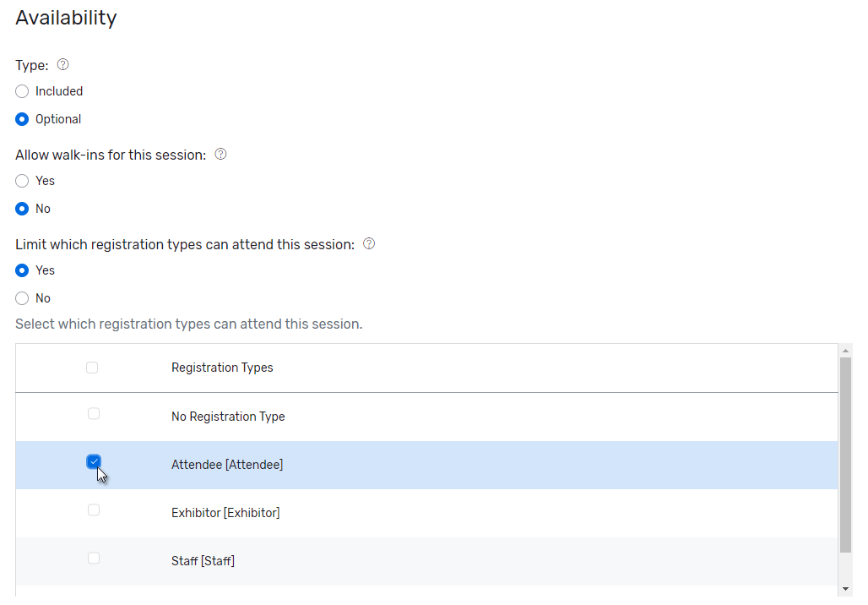Enable the Exhibitor registration type checkbox
Image resolution: width=868 pixels, height=605 pixels.
94,510
